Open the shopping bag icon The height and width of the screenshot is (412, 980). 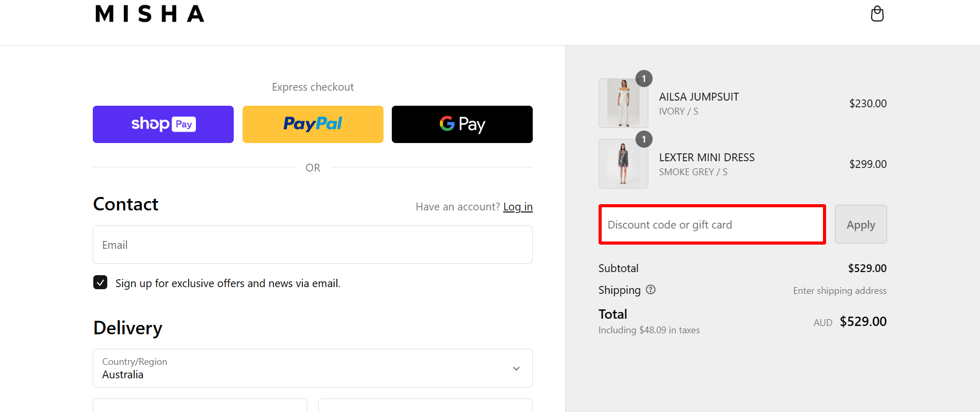(x=877, y=13)
